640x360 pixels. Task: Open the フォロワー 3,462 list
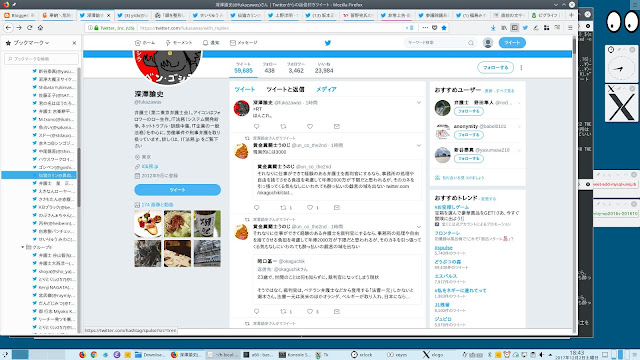296,68
